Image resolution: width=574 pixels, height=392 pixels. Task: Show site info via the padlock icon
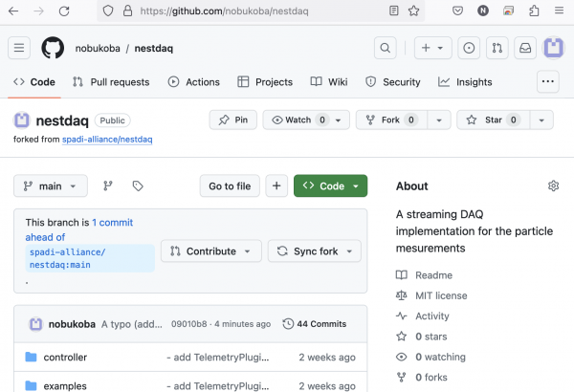pyautogui.click(x=127, y=11)
